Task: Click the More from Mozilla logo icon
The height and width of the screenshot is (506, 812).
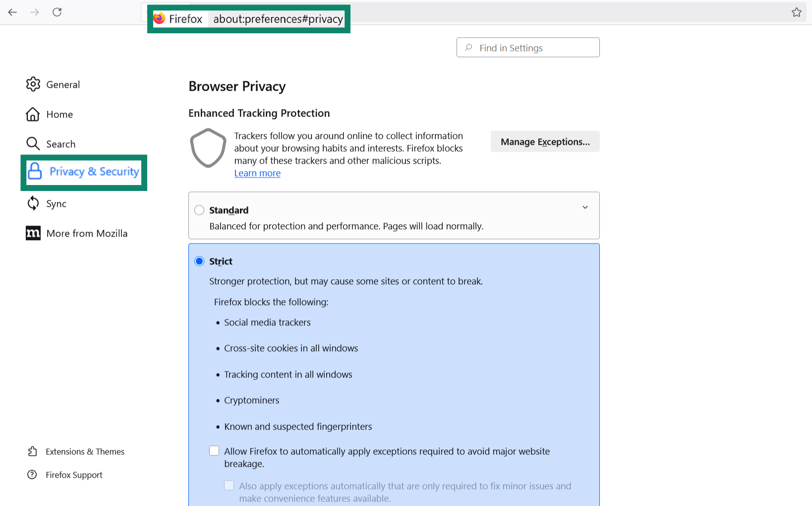Action: [33, 233]
